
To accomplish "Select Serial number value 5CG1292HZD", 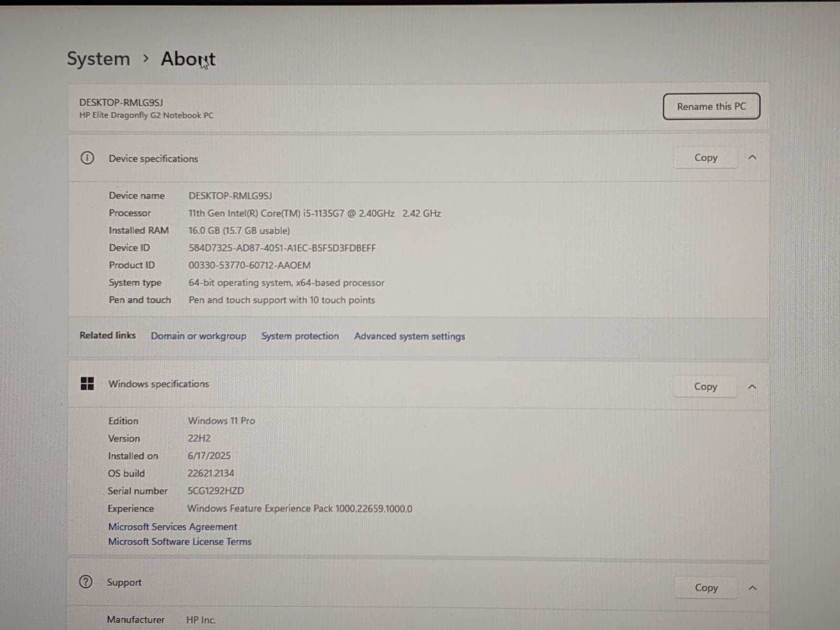I will (x=216, y=491).
